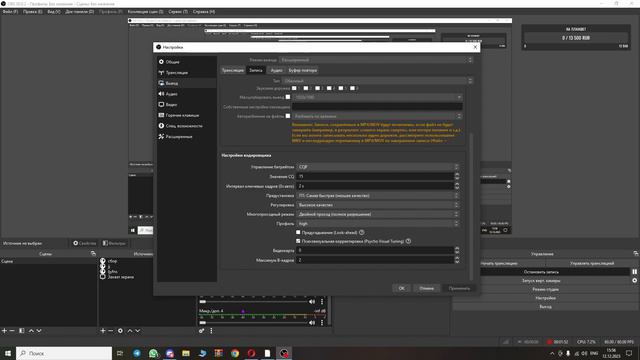640x360 pixels.
Task: Open virtual camera settings gear icon
Action: [634, 280]
